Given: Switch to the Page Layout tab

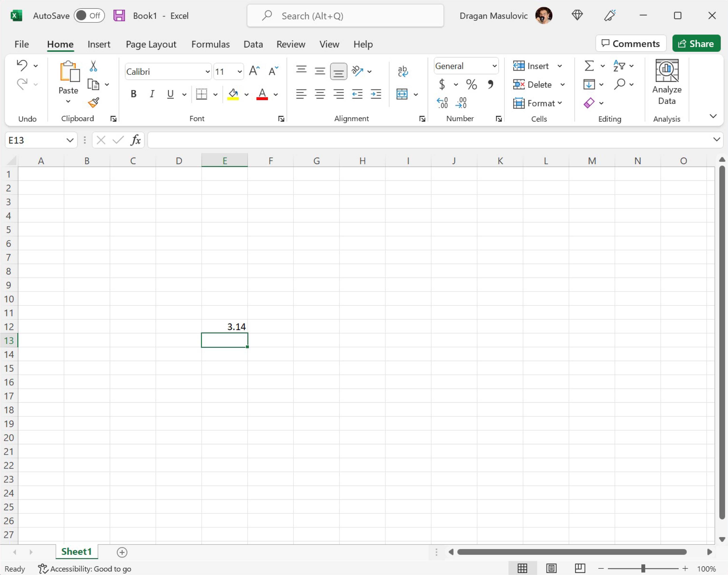Looking at the screenshot, I should 151,44.
